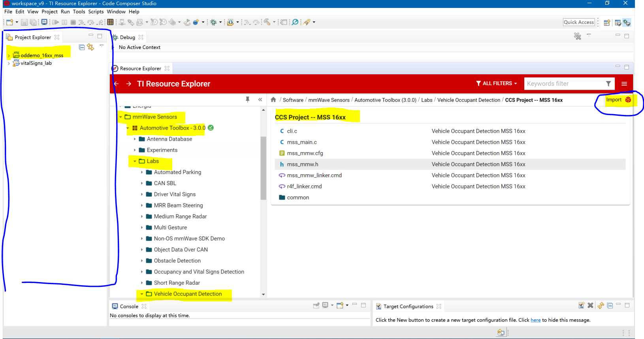644x339 pixels.
Task: Go back in TI Resource Explorer
Action: coord(116,84)
